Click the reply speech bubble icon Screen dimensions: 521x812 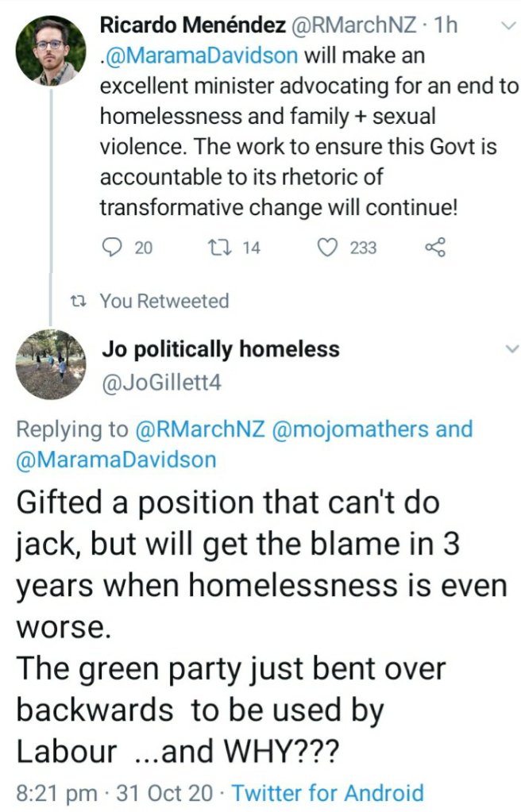[111, 248]
